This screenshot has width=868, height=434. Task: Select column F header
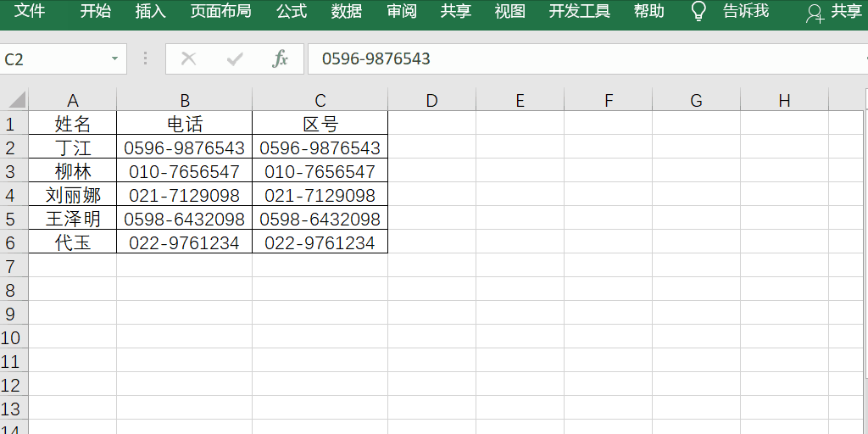pyautogui.click(x=609, y=100)
